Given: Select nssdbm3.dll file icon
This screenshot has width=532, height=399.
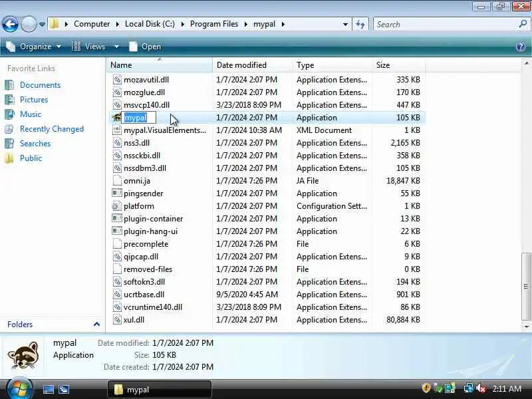Looking at the screenshot, I should click(117, 168).
